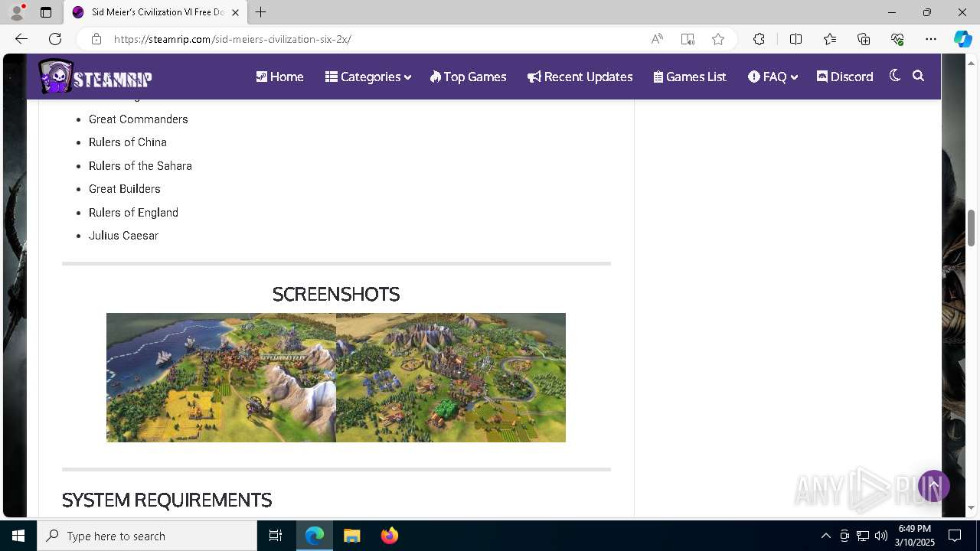Open the Home page link
This screenshot has height=551, width=980.
click(279, 77)
